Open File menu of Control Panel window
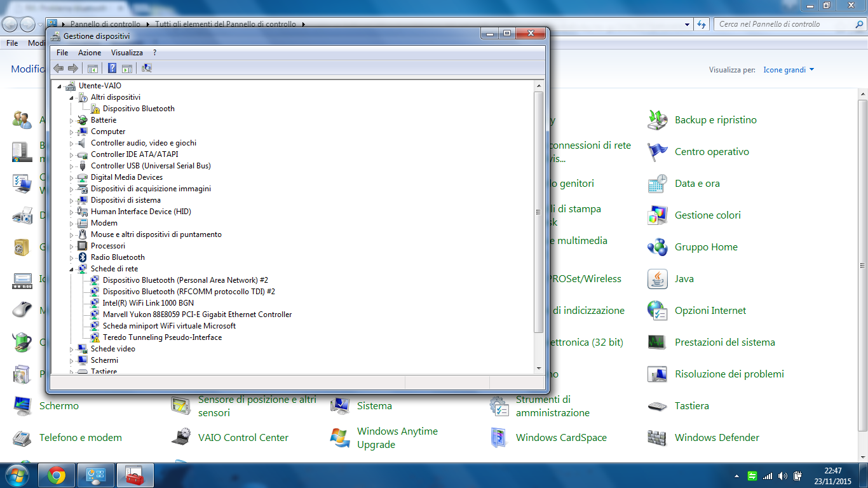Viewport: 868px width, 488px height. pos(12,43)
